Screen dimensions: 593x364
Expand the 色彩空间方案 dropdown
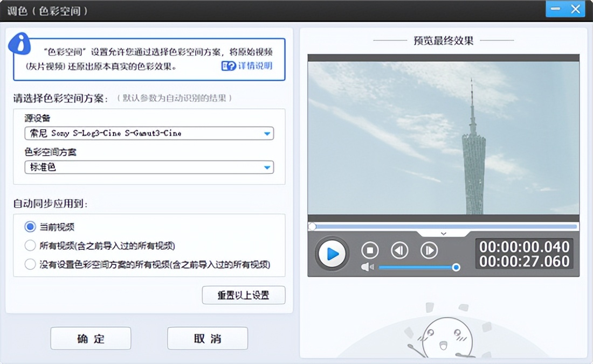pyautogui.click(x=267, y=167)
